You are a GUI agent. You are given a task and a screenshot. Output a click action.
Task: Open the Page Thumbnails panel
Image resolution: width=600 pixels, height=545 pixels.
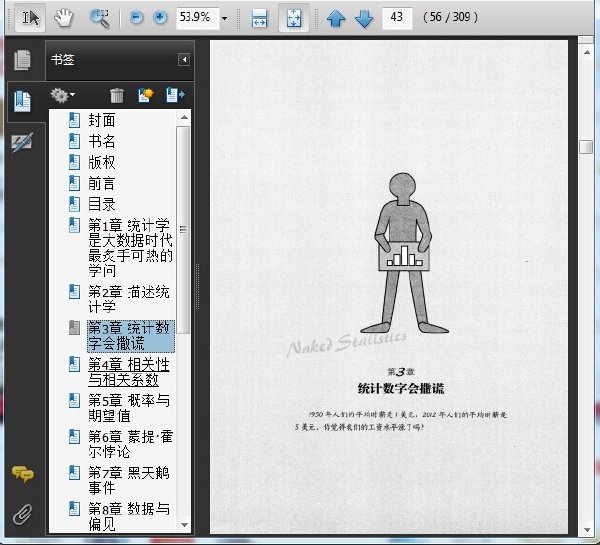22,60
